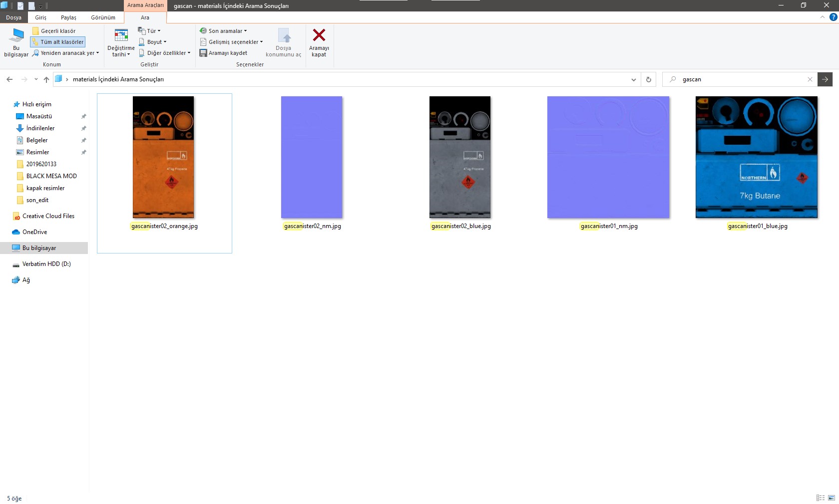
Task: Switch to Giriş ribbon tab
Action: point(41,17)
